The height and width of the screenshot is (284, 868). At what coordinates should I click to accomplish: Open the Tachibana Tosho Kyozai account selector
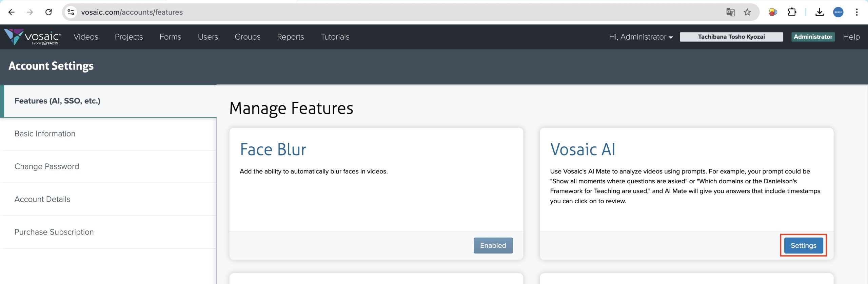click(731, 37)
